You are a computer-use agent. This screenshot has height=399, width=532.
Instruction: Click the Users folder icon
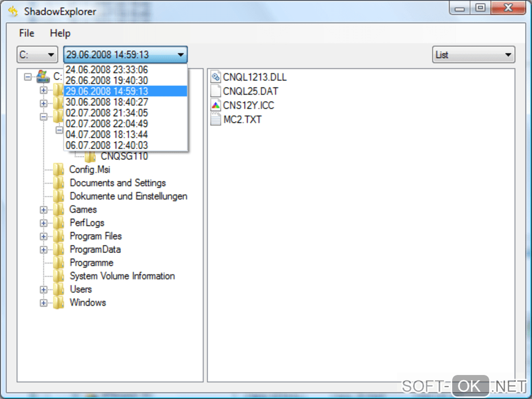[59, 289]
